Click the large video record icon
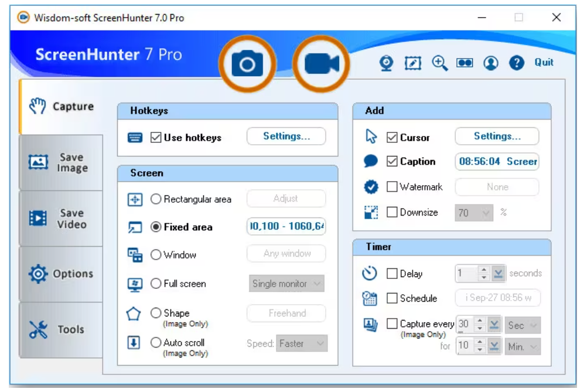 pyautogui.click(x=321, y=64)
